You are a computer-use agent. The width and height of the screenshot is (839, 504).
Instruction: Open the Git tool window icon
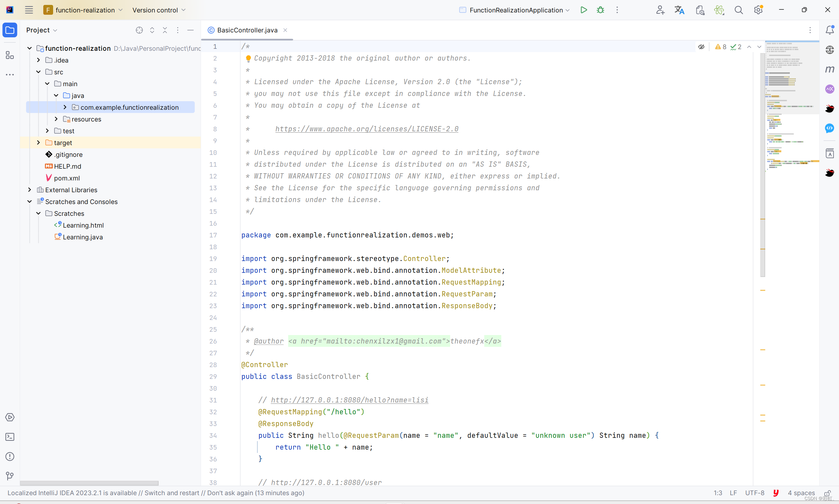[10, 476]
